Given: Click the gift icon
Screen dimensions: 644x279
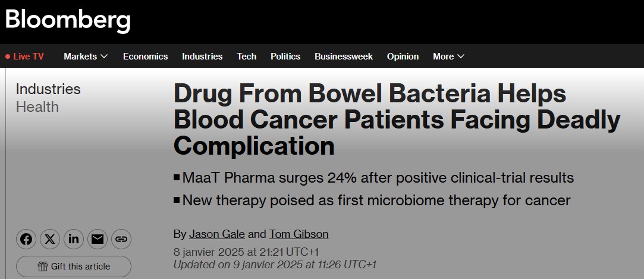Looking at the screenshot, I should coord(43,267).
